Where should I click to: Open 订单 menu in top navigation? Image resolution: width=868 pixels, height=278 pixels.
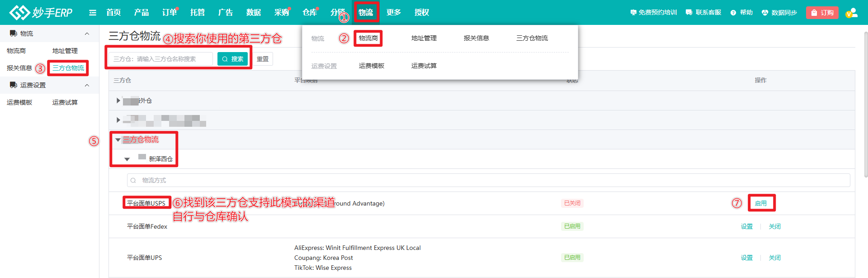(170, 12)
